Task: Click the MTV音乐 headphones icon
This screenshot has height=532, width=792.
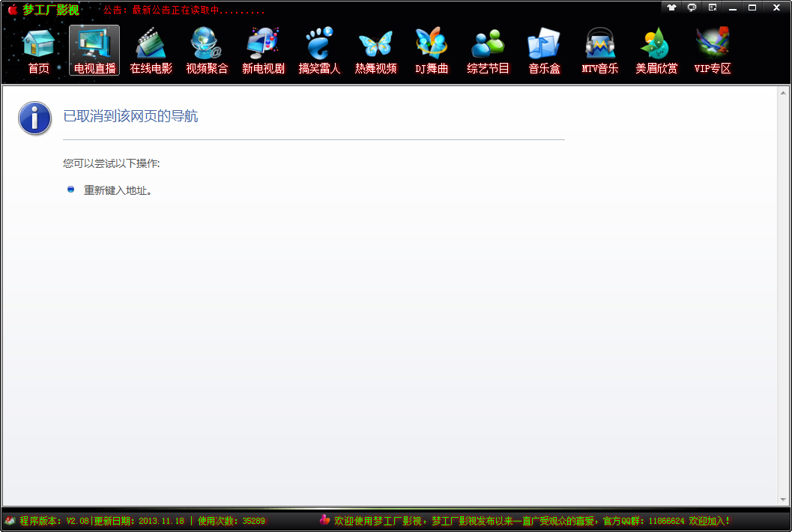Action: click(x=600, y=50)
